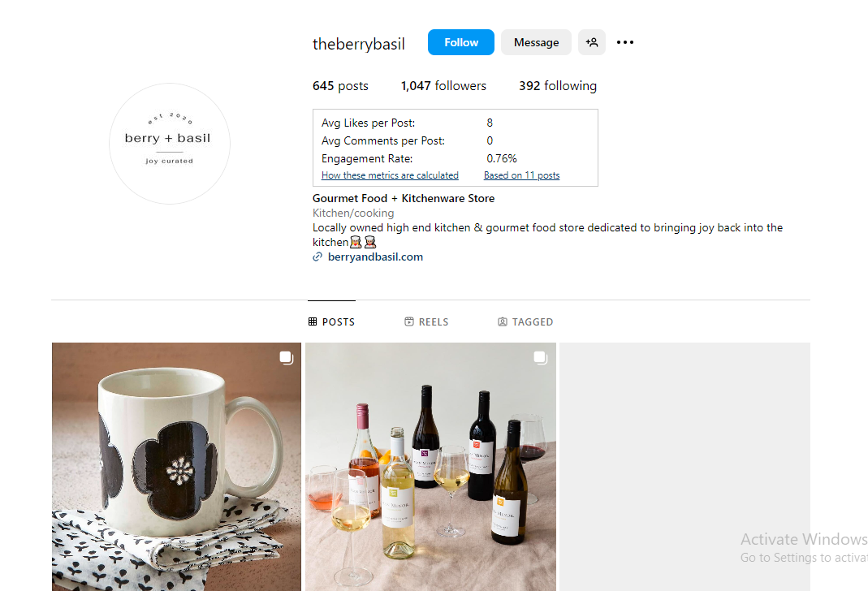Viewport: 868px width, 591px height.
Task: Click the clapperboard icon beside REELS
Action: click(x=408, y=321)
